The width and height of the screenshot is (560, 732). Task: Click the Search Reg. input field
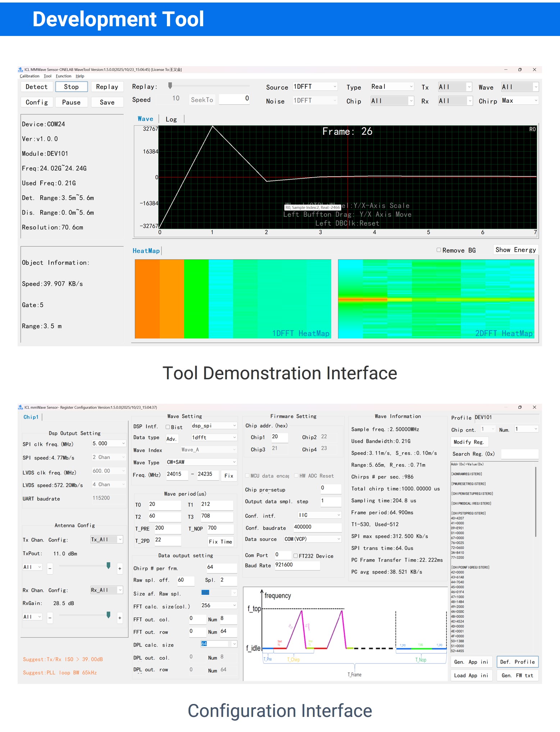click(x=519, y=454)
